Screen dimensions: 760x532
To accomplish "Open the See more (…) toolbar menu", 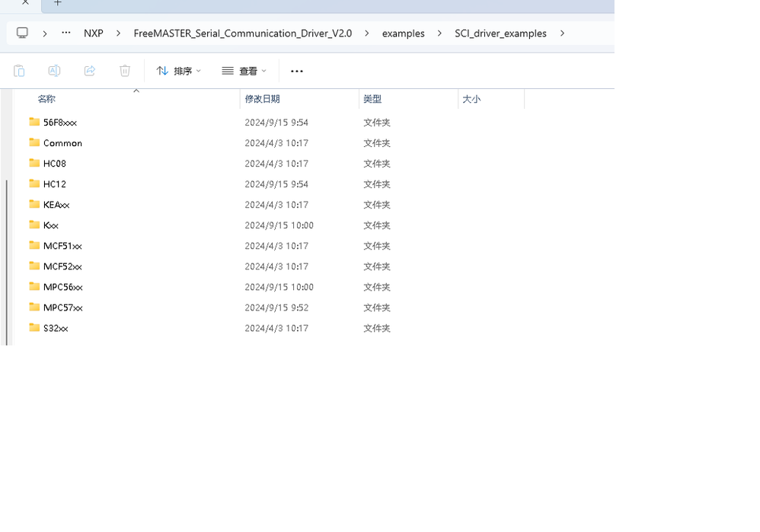I will (x=296, y=70).
